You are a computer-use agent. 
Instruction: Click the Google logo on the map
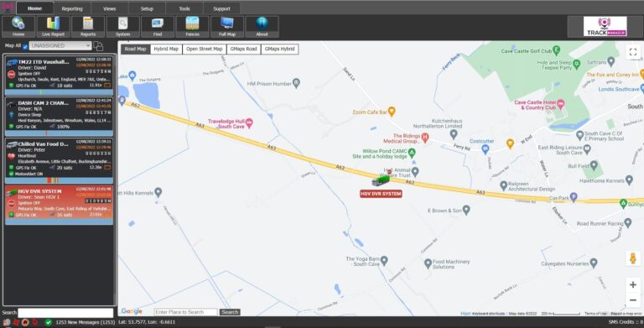point(132,311)
